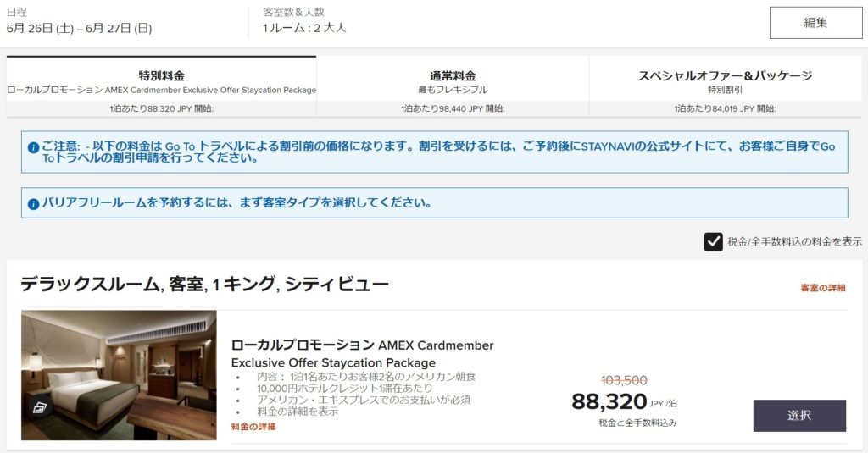
Task: Open the 客室の詳細 link
Action: point(822,288)
